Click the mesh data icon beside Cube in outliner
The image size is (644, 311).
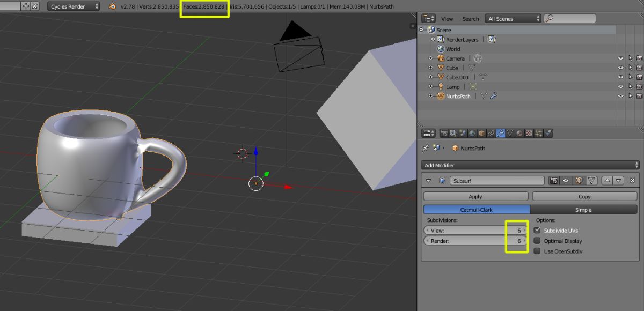pos(472,68)
